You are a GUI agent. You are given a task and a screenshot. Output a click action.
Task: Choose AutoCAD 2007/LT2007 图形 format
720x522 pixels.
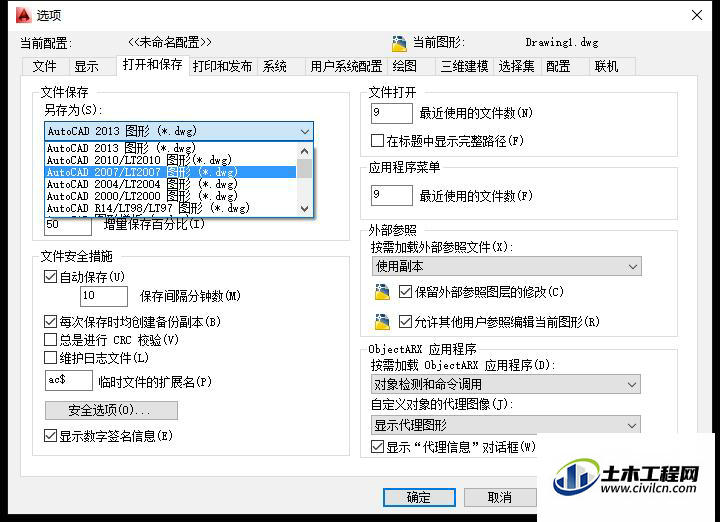[x=171, y=172]
